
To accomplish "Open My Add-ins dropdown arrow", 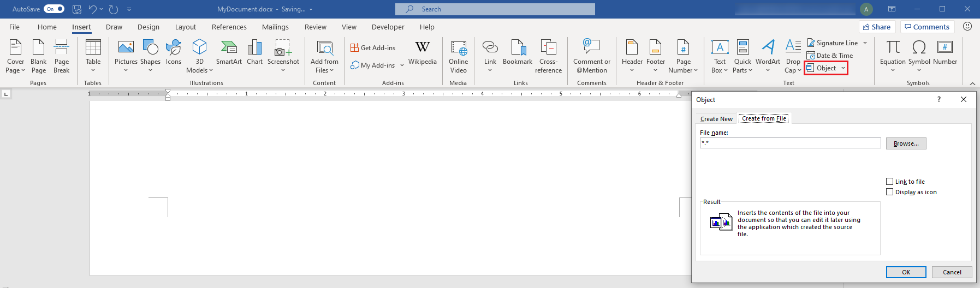I will point(402,65).
